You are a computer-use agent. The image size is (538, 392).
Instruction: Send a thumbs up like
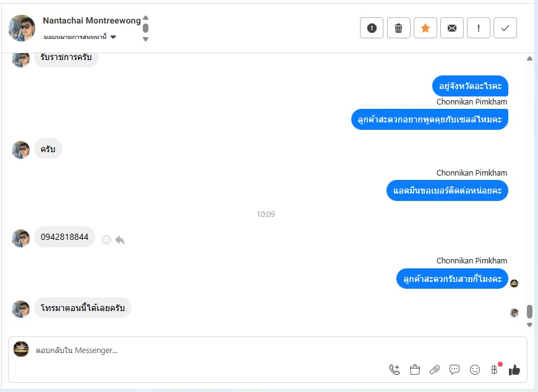click(515, 370)
